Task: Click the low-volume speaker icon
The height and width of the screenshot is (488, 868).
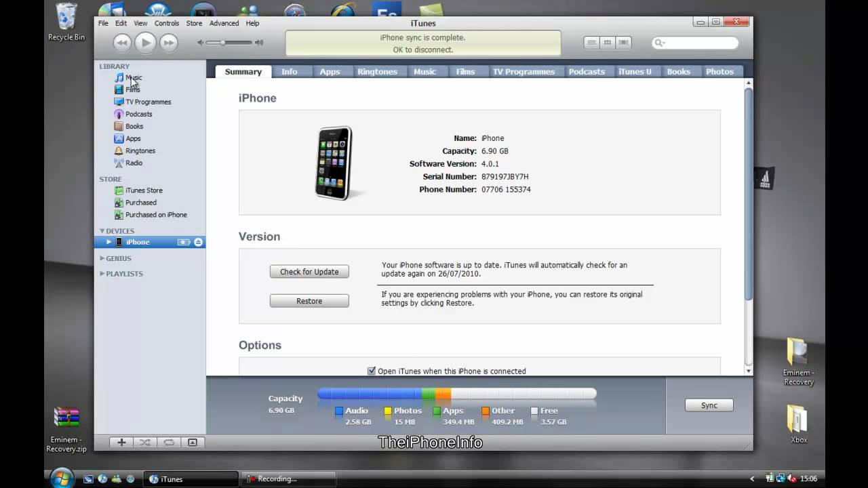Action: (x=200, y=43)
